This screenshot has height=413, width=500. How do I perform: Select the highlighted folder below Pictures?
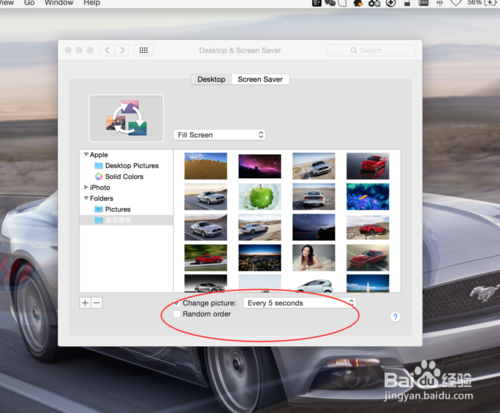[126, 220]
